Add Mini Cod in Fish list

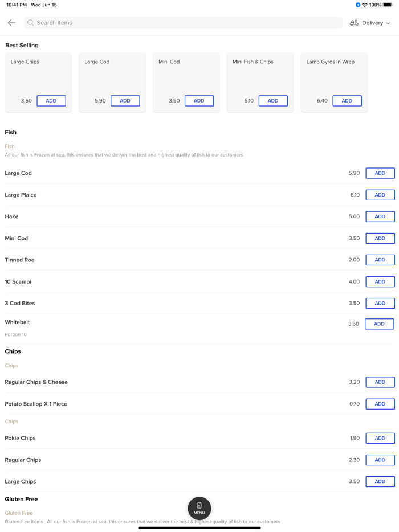pyautogui.click(x=380, y=238)
